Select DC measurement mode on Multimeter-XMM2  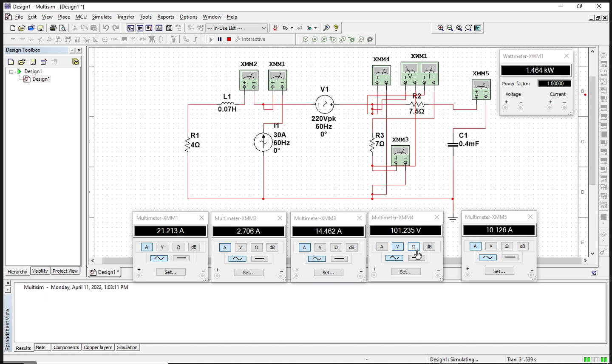click(x=260, y=258)
